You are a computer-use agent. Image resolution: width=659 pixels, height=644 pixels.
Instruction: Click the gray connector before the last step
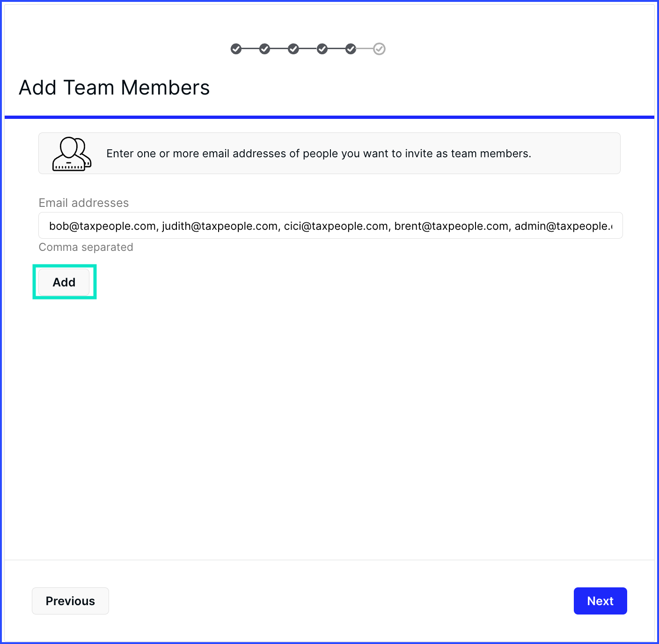[365, 49]
